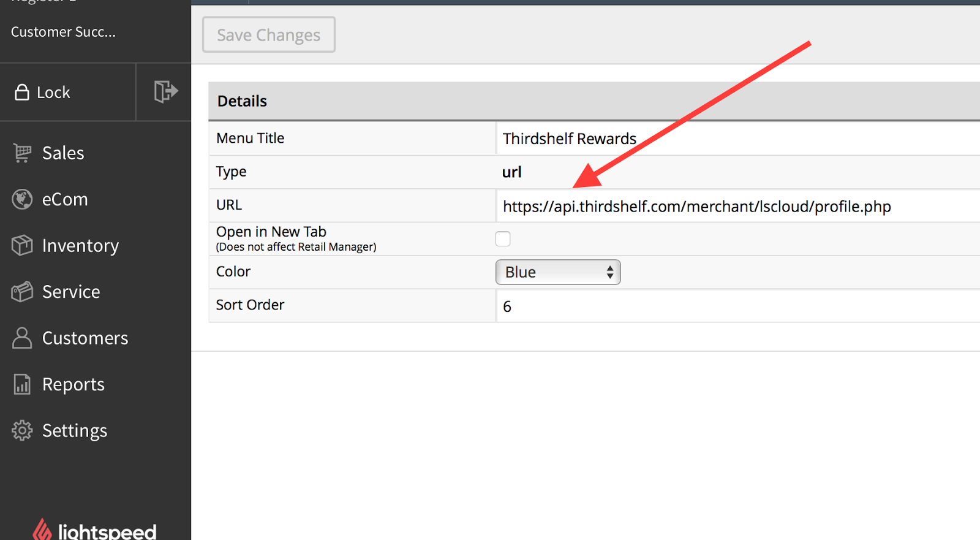Click the Save Changes button
980x540 pixels.
coord(269,35)
